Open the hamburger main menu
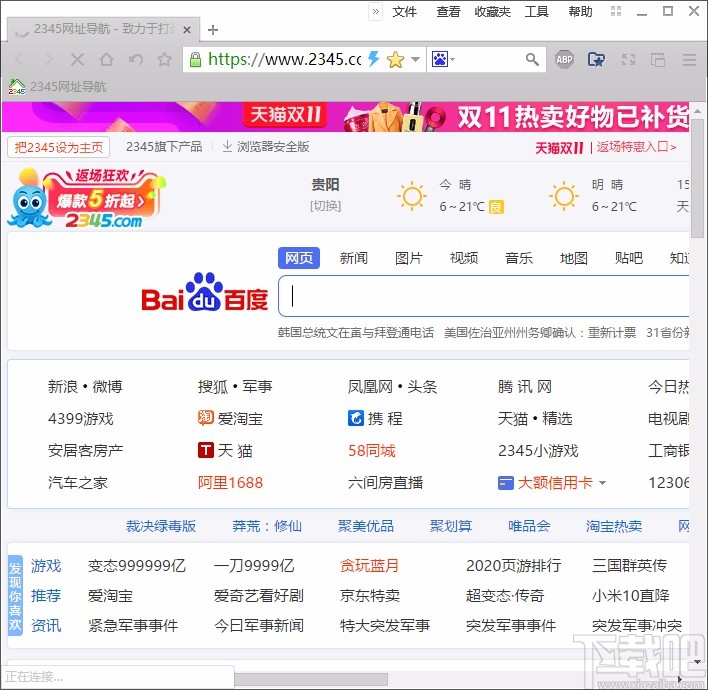Image resolution: width=708 pixels, height=690 pixels. click(689, 59)
